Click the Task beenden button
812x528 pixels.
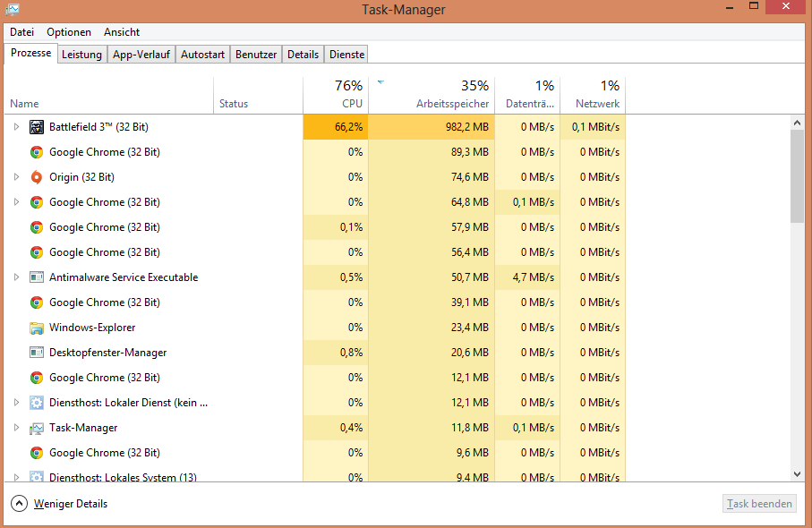(759, 504)
